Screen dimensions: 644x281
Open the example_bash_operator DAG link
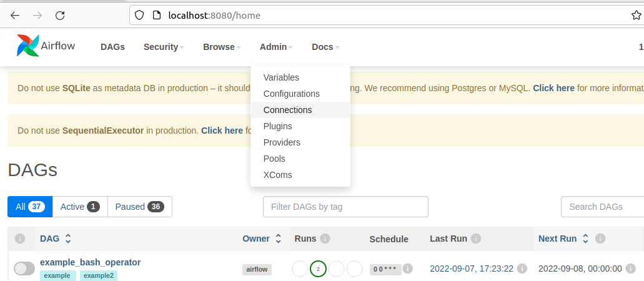pyautogui.click(x=90, y=262)
